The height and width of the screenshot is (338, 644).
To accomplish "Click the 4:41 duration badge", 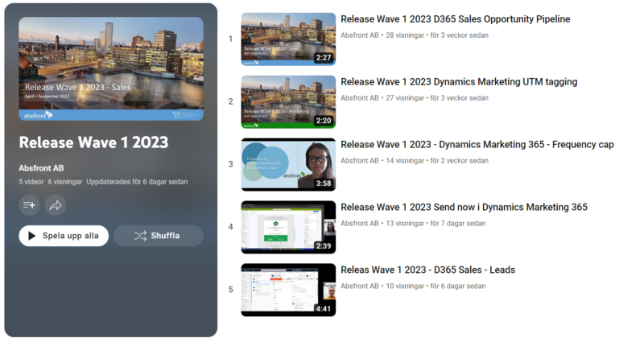I will click(324, 309).
